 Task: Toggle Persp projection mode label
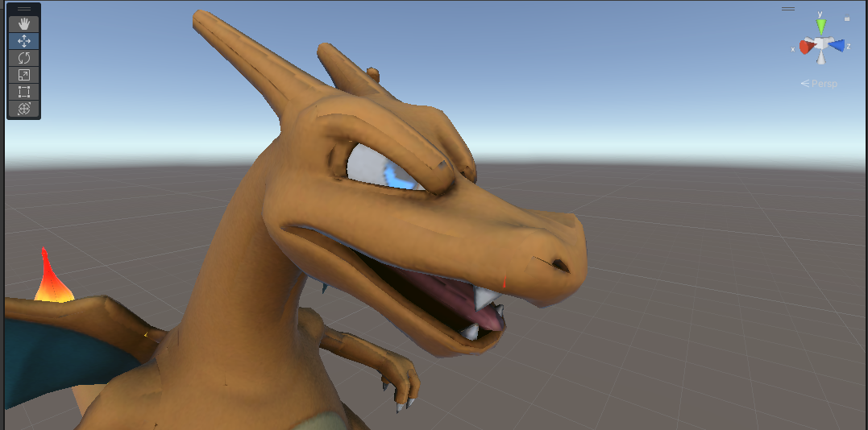coord(819,84)
